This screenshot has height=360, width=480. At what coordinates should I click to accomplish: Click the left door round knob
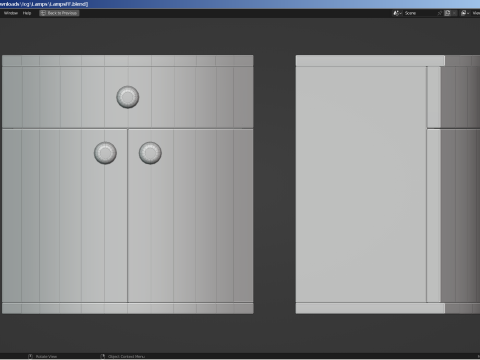105,153
